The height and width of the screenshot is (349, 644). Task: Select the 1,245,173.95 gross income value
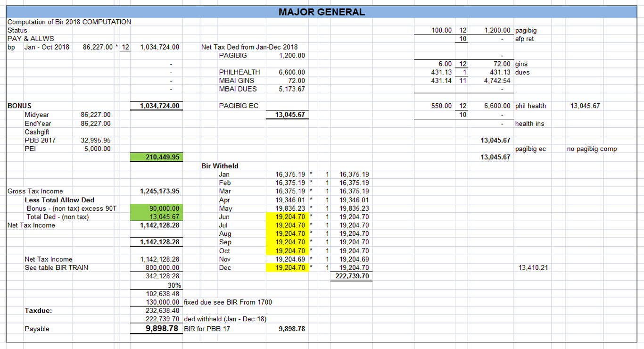click(x=159, y=191)
